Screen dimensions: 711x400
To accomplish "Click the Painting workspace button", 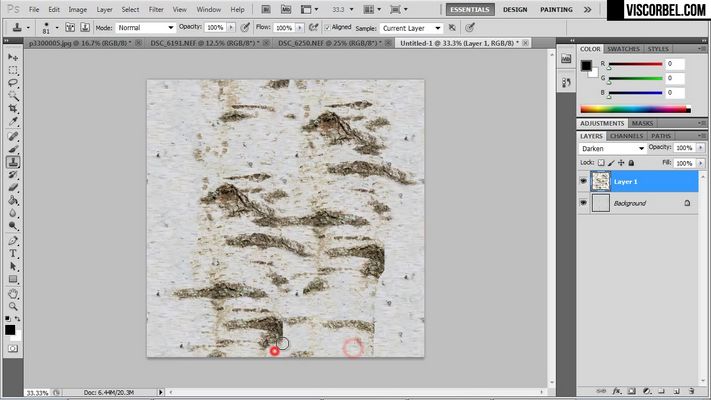I will pyautogui.click(x=556, y=10).
